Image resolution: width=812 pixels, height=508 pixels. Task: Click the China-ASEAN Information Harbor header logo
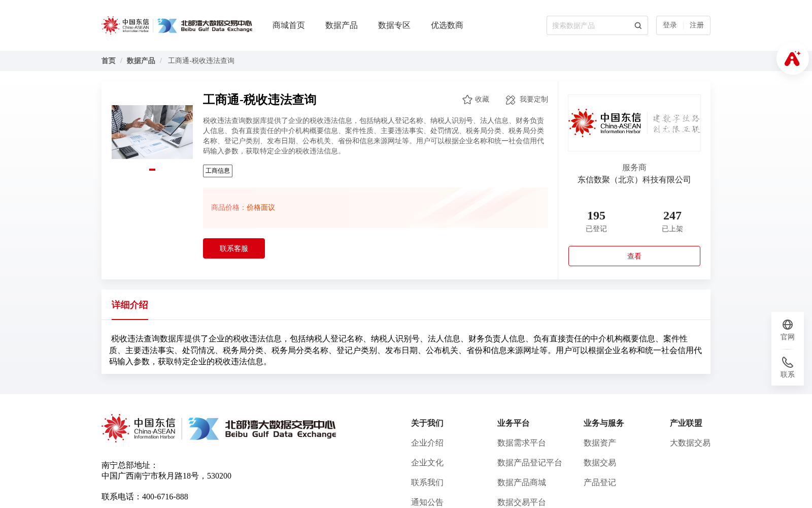pos(125,25)
